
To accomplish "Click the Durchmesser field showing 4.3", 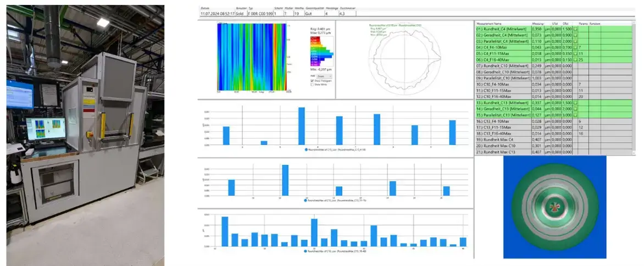I will (x=347, y=14).
